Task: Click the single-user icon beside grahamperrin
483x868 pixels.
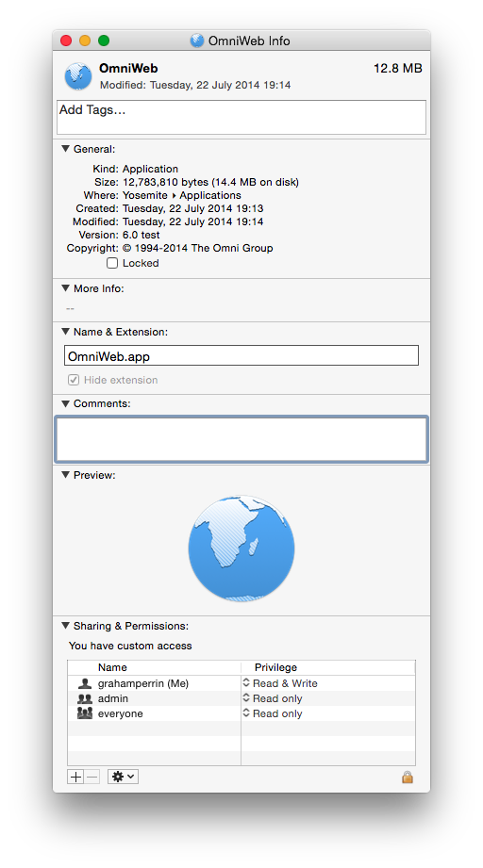Action: pyautogui.click(x=85, y=683)
